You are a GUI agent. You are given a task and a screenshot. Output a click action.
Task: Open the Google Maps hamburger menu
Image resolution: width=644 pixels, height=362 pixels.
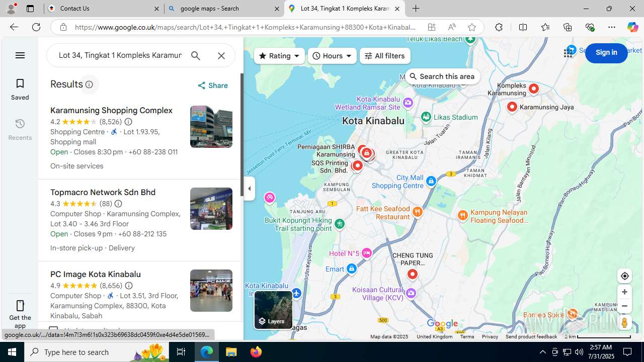tap(20, 55)
